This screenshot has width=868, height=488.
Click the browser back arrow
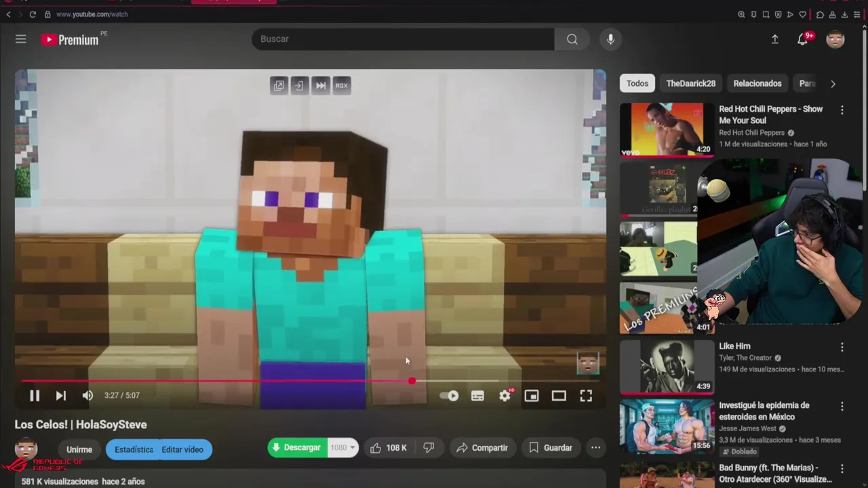click(8, 14)
